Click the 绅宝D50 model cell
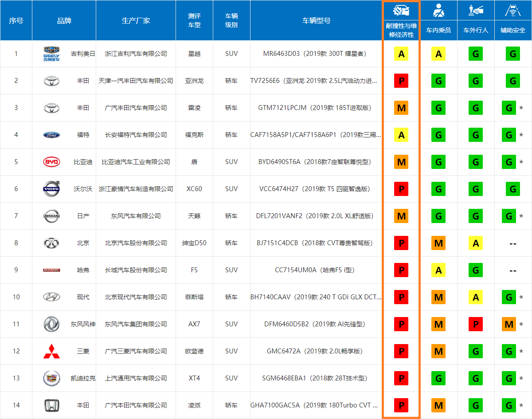The height and width of the screenshot is (419, 532). 194,243
